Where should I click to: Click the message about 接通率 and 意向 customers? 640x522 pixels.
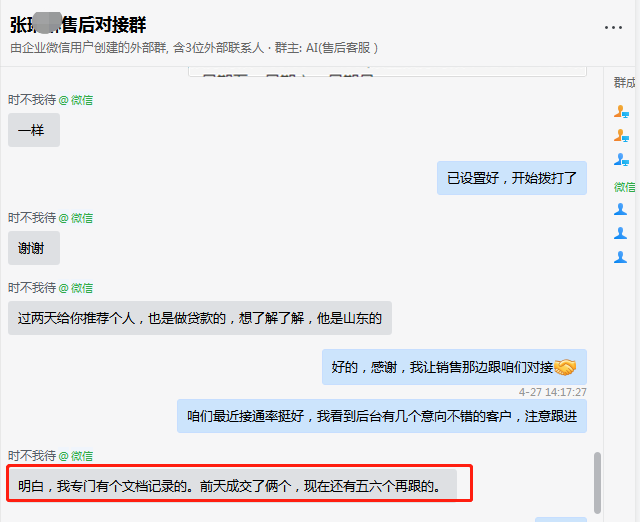point(381,416)
